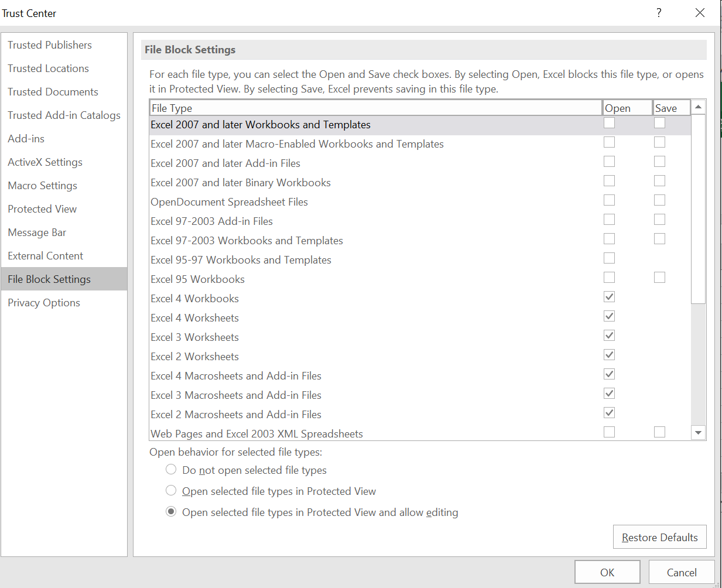
Task: Select 'Excel 97-2003 Add-in Files' row label
Action: 211,221
